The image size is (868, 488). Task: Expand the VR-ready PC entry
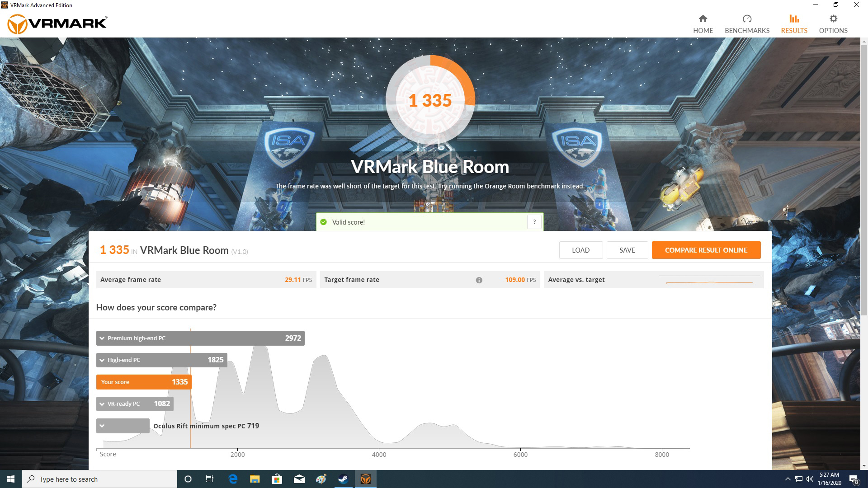102,404
